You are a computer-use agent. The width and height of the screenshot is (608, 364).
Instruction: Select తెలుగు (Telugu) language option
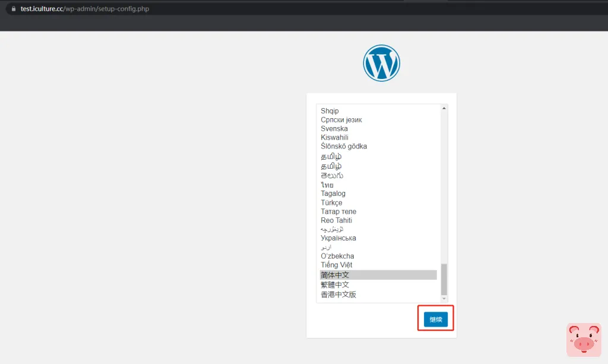378,176
